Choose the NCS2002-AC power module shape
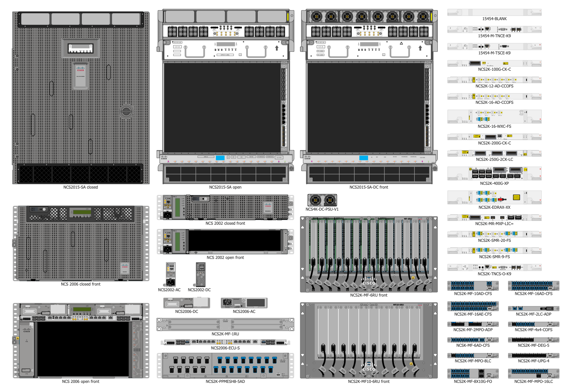 171,275
